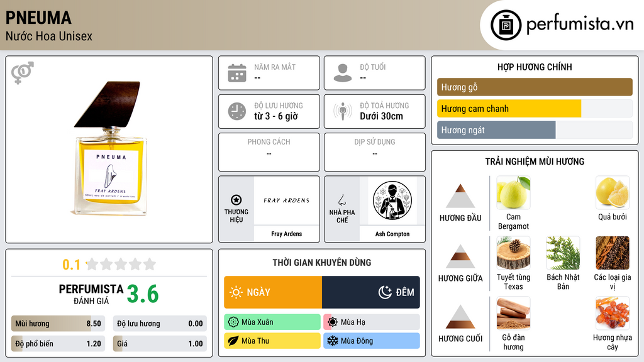
Task: Click the sillage icon for Độ toả hương
Action: (x=343, y=111)
